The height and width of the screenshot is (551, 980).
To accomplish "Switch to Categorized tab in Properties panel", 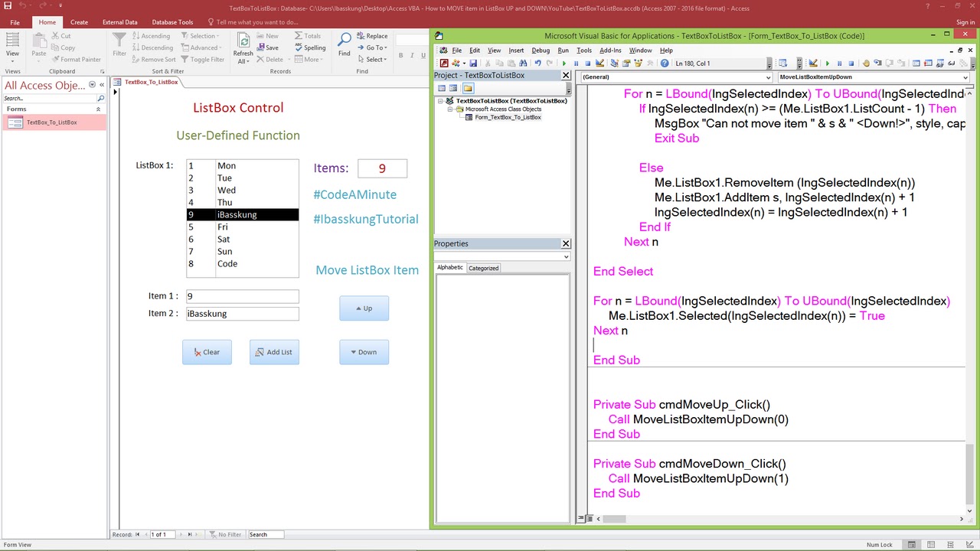I will click(x=483, y=268).
